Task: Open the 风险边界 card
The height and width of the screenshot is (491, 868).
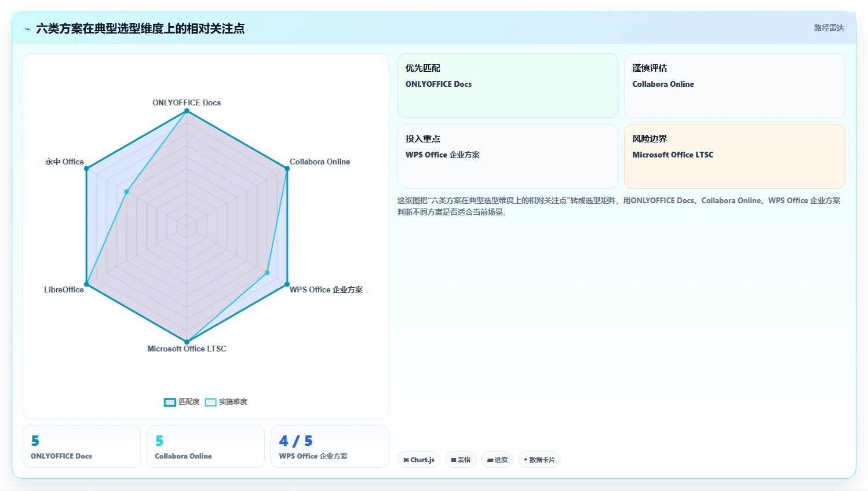Action: pos(734,156)
